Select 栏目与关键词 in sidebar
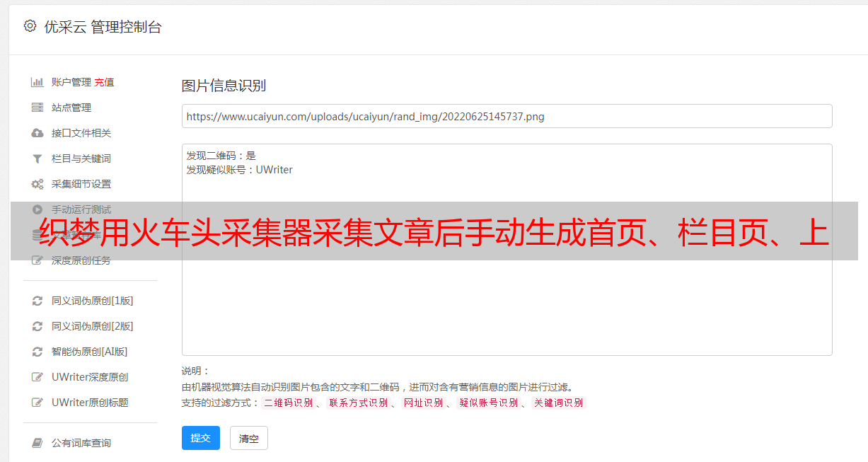The width and height of the screenshot is (868, 462). 81,158
